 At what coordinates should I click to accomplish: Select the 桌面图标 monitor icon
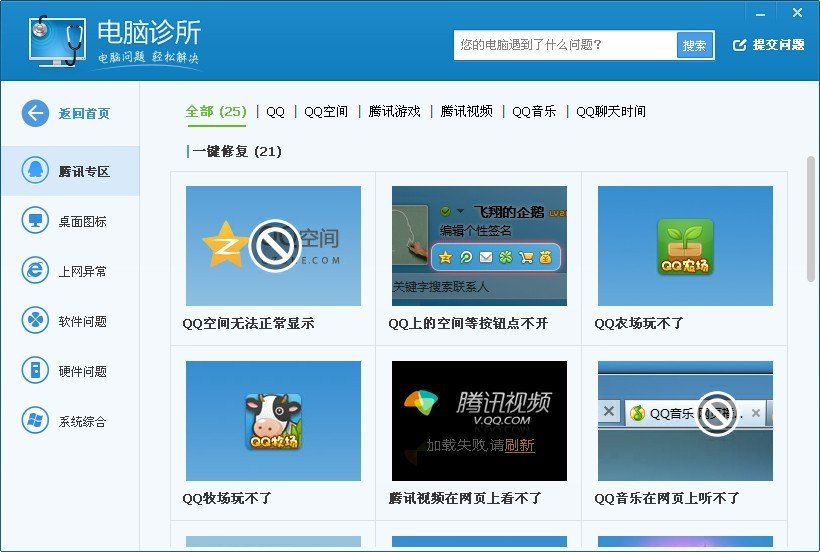(35, 221)
